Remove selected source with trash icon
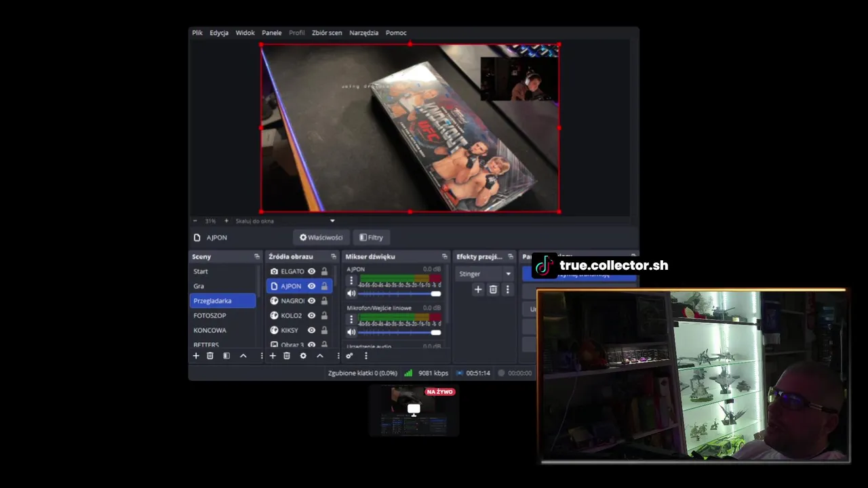 (x=287, y=356)
